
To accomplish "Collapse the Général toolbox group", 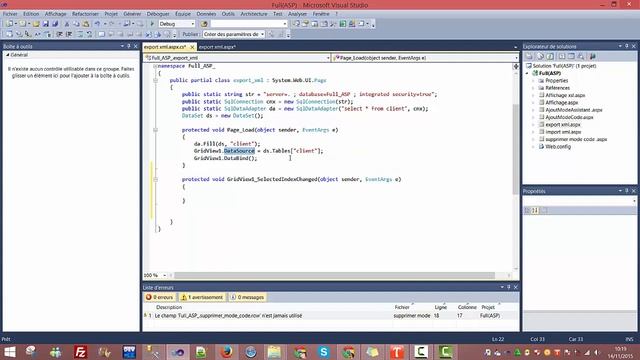I will (x=8, y=55).
